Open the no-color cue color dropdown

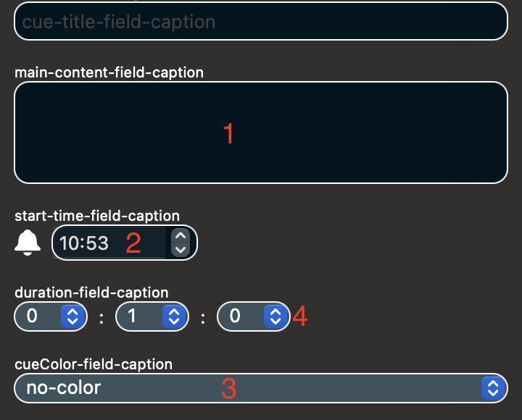(246, 388)
